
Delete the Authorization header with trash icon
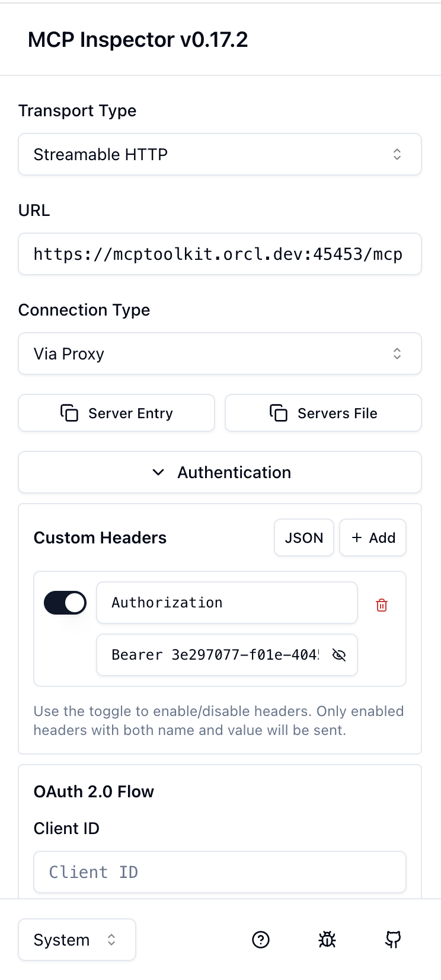point(382,605)
